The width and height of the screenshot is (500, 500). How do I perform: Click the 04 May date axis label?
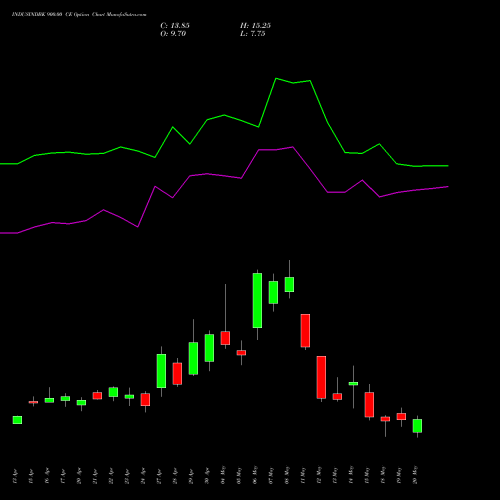tap(223, 475)
